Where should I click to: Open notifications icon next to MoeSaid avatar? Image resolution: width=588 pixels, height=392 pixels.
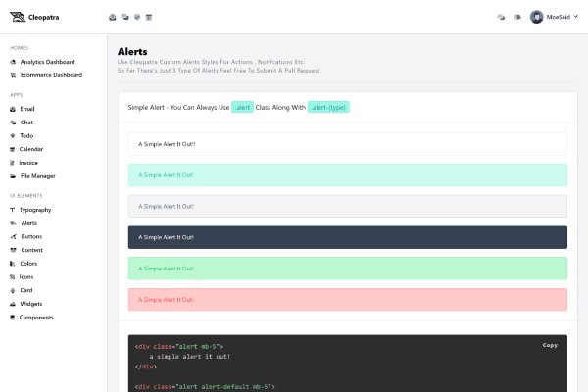(x=517, y=17)
